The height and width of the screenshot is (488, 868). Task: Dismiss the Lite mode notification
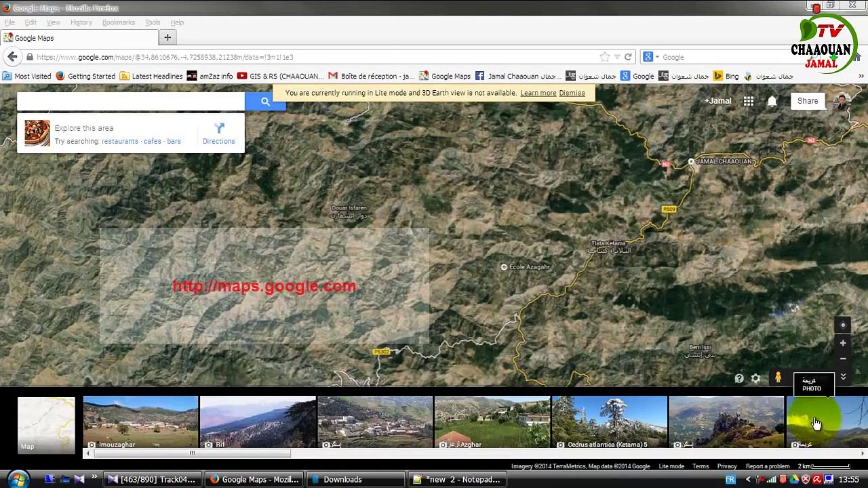(x=572, y=93)
